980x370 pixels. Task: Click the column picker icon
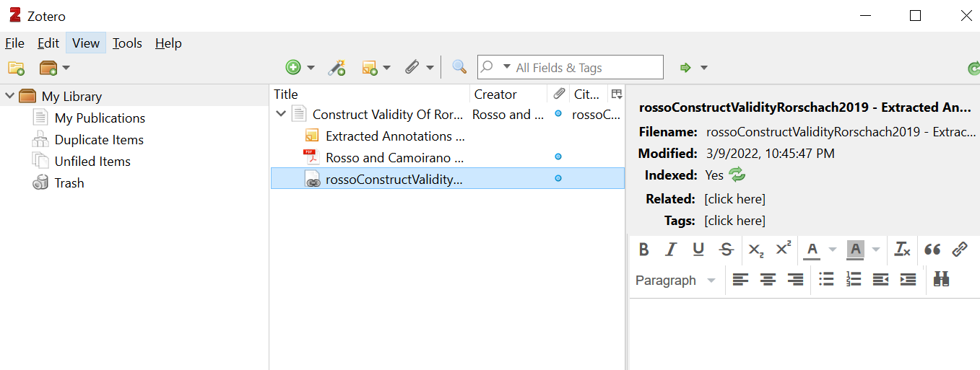tap(616, 94)
